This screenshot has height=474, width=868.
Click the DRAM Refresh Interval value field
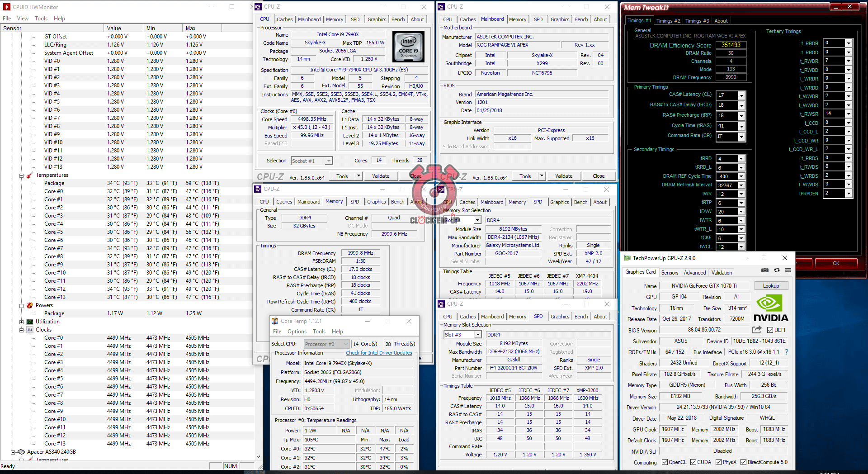[726, 185]
